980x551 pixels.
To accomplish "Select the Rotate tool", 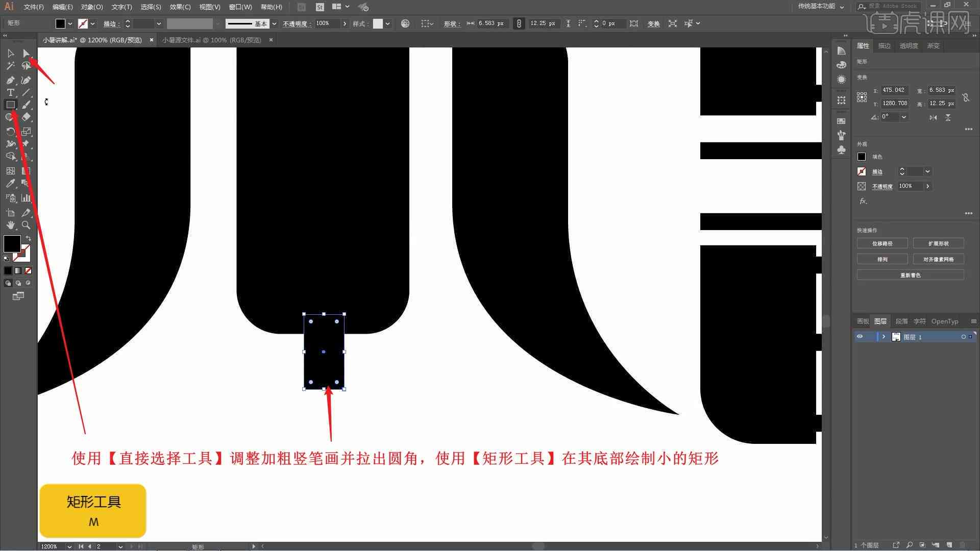I will tap(10, 131).
